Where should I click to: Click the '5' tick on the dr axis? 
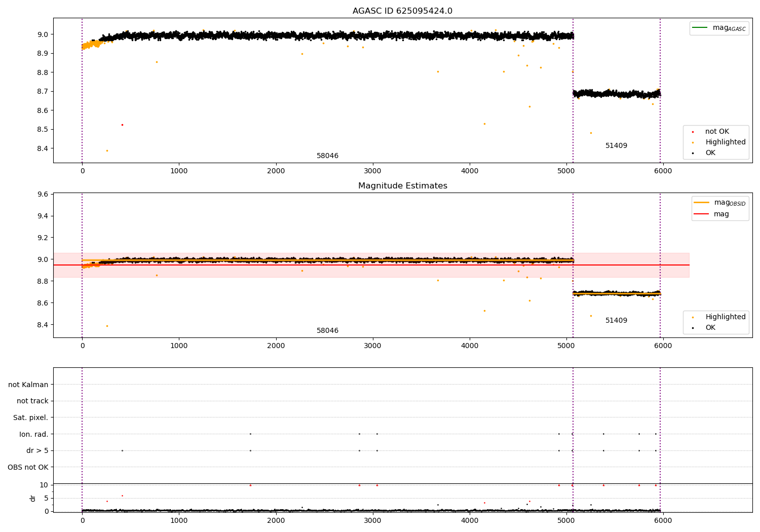click(x=46, y=499)
